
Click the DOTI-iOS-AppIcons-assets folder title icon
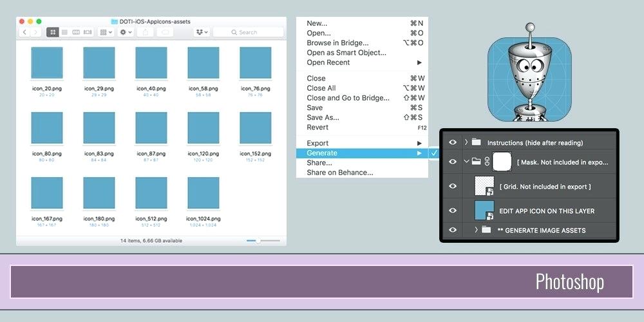115,21
